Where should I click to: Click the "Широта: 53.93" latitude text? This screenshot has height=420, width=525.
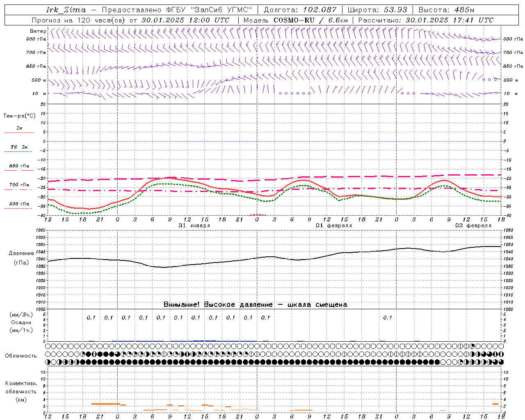pyautogui.click(x=377, y=10)
